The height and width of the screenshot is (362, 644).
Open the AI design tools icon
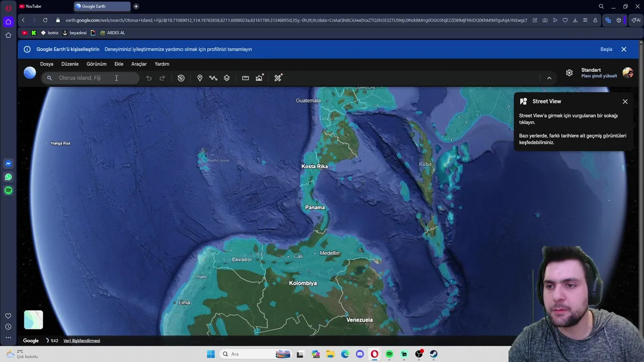(x=278, y=78)
